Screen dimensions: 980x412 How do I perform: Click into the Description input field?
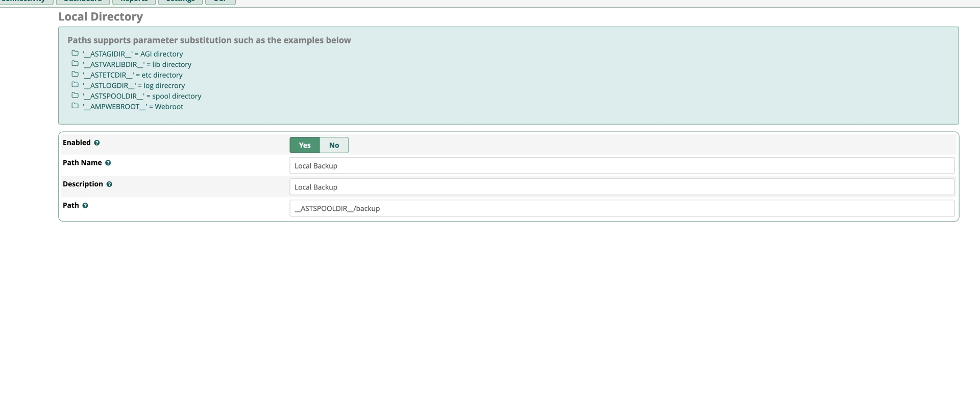621,187
